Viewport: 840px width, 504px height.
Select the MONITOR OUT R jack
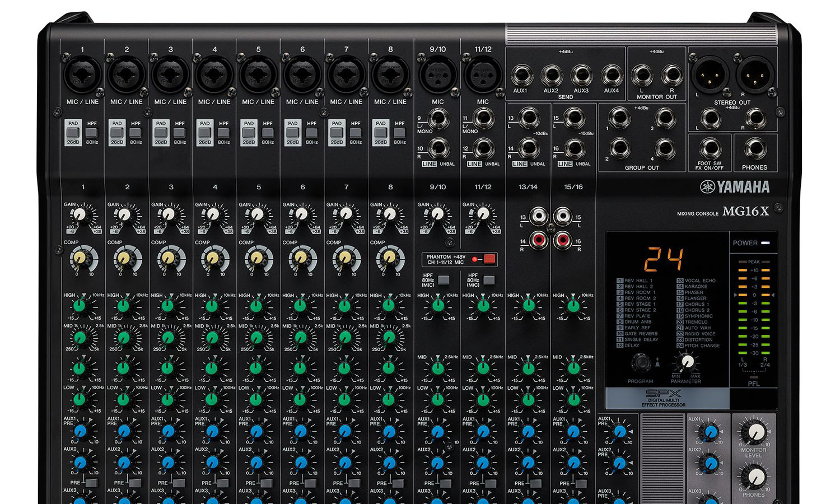tap(672, 74)
